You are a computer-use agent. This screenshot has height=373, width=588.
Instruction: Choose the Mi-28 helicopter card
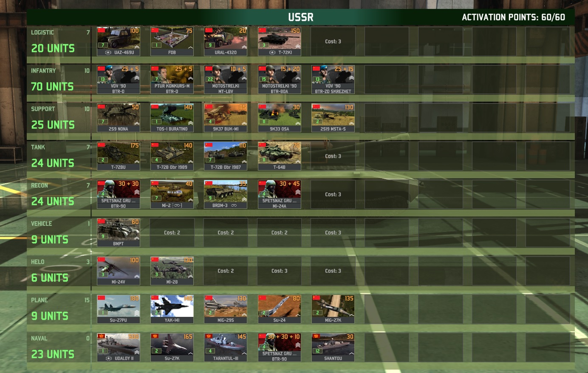(172, 270)
